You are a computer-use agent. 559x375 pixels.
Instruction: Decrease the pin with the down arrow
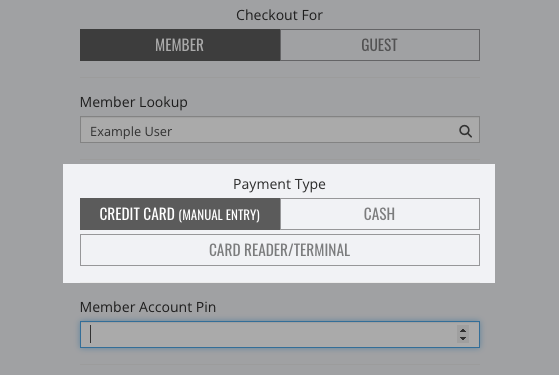(x=463, y=338)
